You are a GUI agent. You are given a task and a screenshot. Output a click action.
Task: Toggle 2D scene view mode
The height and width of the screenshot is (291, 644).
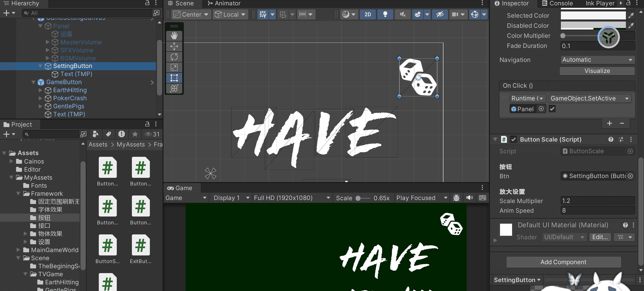pos(367,14)
